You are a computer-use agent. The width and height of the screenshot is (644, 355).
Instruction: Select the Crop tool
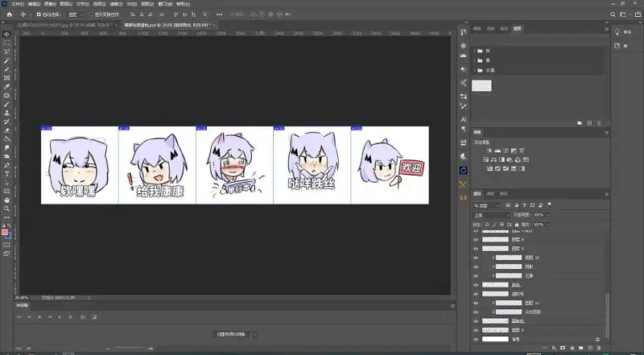[6, 69]
